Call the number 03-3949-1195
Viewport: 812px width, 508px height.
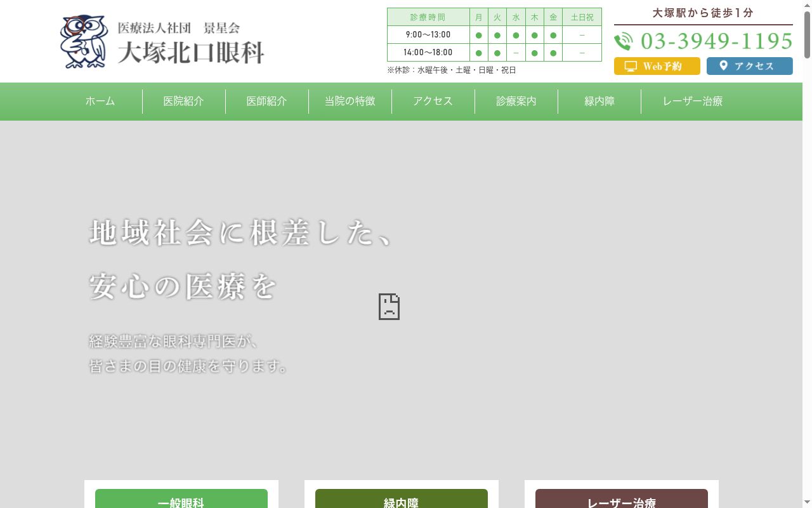click(x=717, y=41)
